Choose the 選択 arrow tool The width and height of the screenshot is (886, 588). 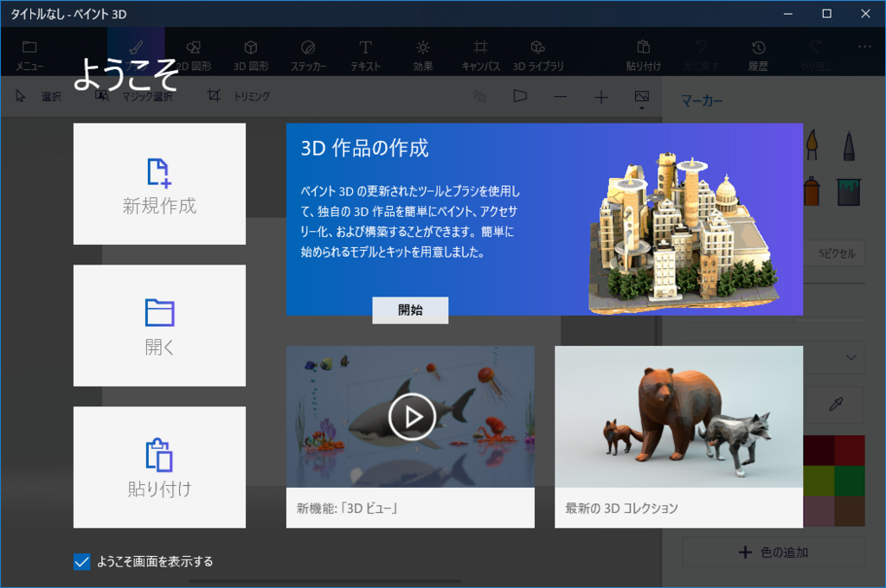click(38, 97)
